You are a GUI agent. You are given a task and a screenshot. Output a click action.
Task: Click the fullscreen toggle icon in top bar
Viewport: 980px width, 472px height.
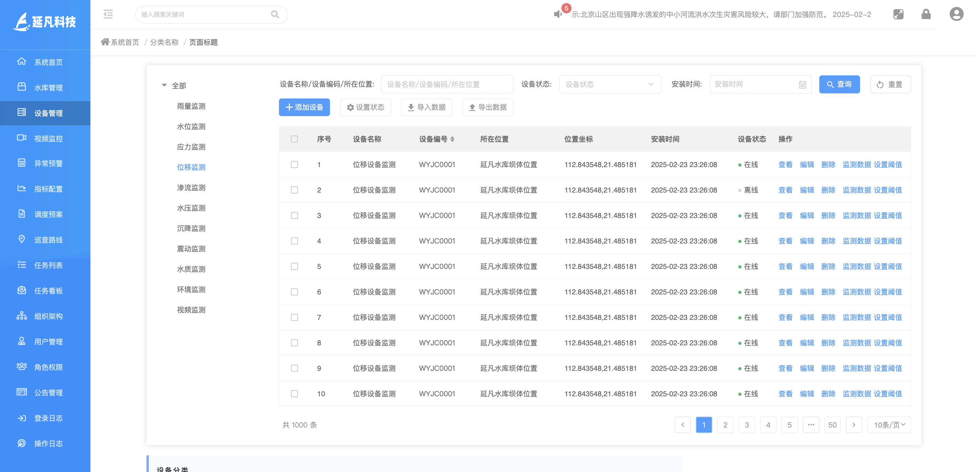click(x=898, y=14)
